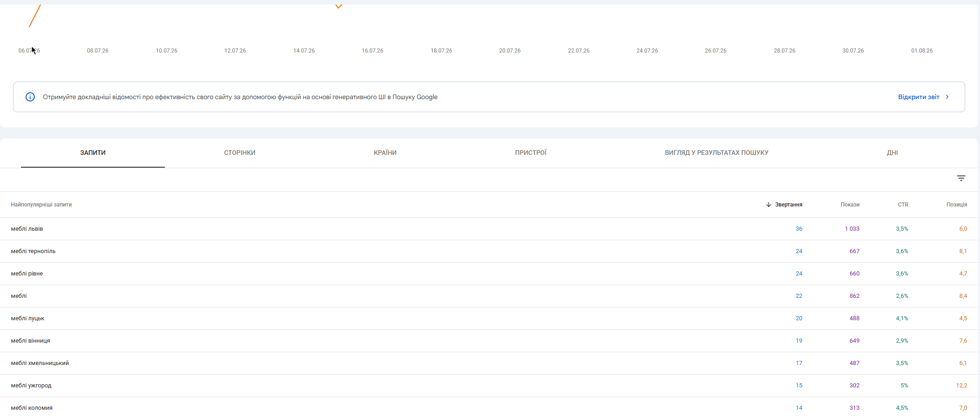Select query меблі тернопіль
Image resolution: width=980 pixels, height=418 pixels.
coord(33,251)
